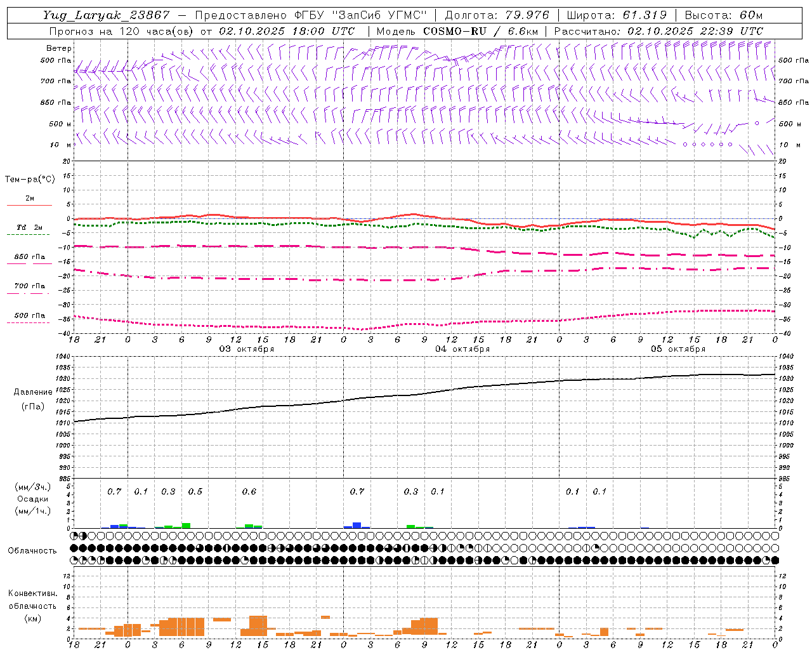Select the Высота: 60м header value

pyautogui.click(x=724, y=15)
